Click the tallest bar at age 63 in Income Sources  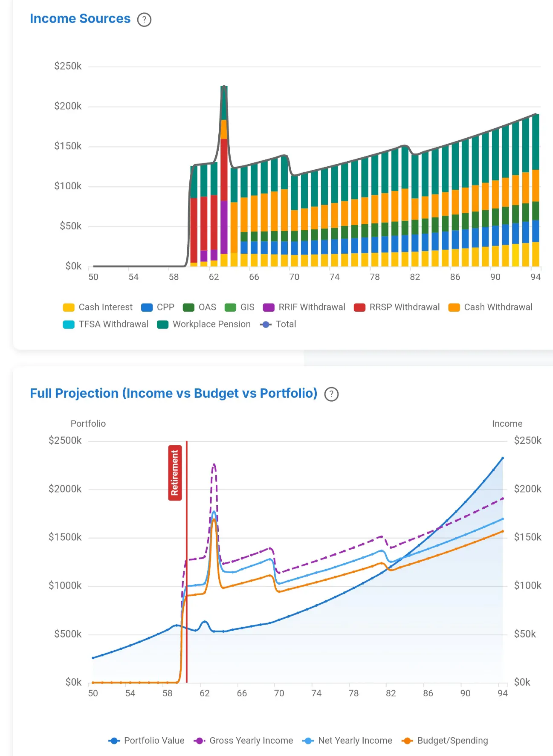(x=224, y=176)
